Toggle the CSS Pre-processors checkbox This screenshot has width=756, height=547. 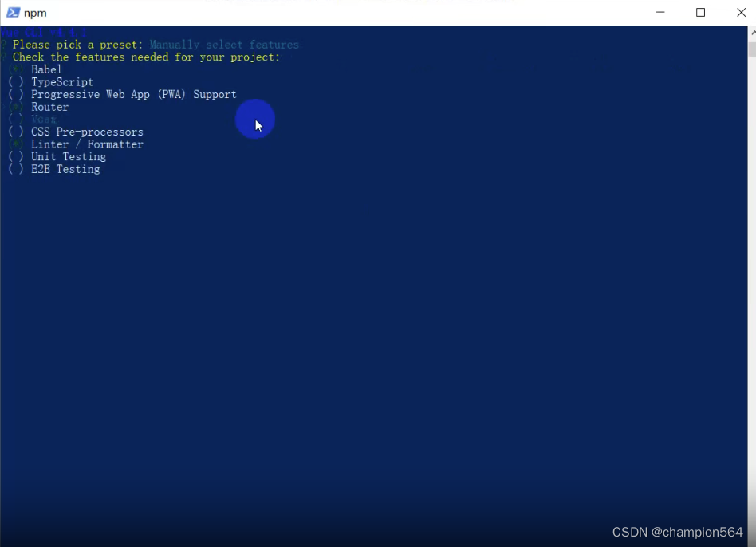click(x=16, y=132)
